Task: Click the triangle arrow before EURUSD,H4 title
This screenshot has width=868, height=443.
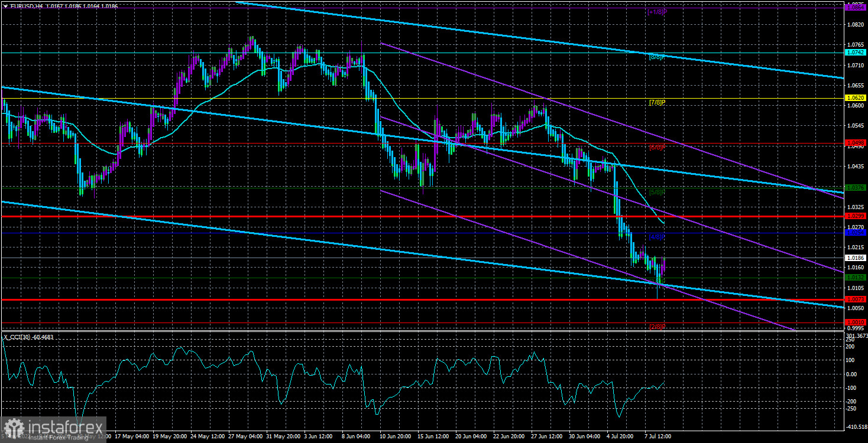Action: tap(5, 6)
